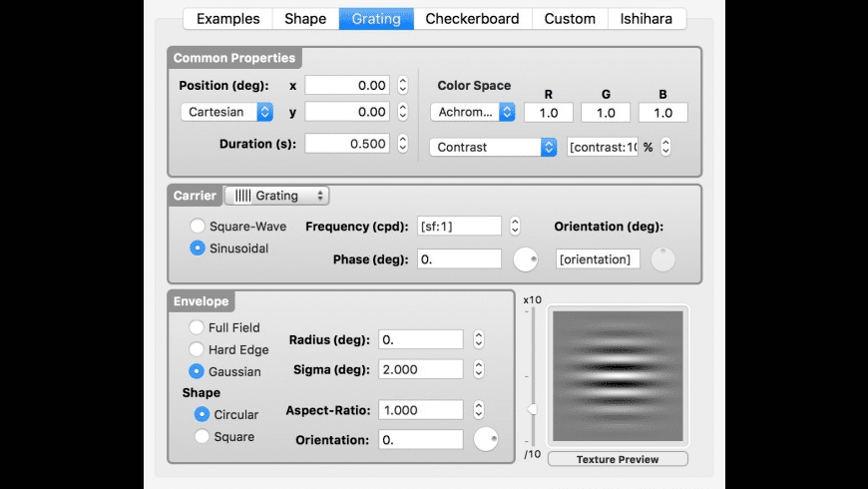Image resolution: width=868 pixels, height=489 pixels.
Task: Click the texture preview zoom slider
Action: point(533,409)
